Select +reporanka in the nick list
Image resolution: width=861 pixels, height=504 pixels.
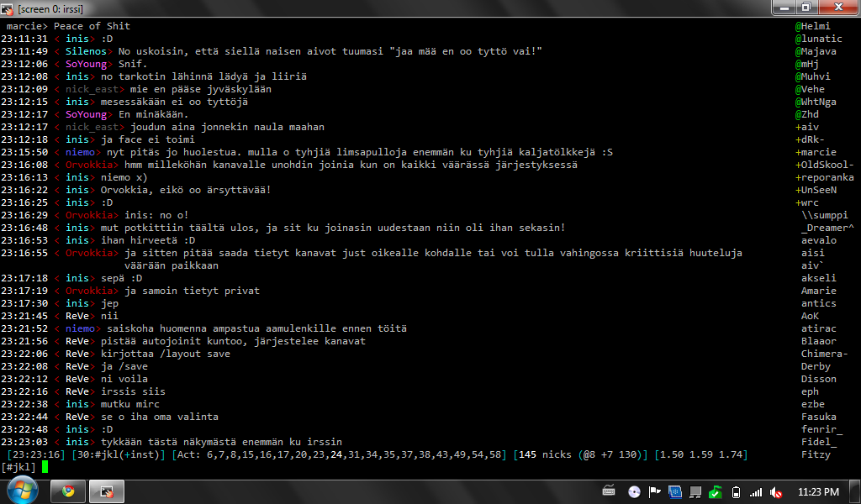click(x=824, y=177)
